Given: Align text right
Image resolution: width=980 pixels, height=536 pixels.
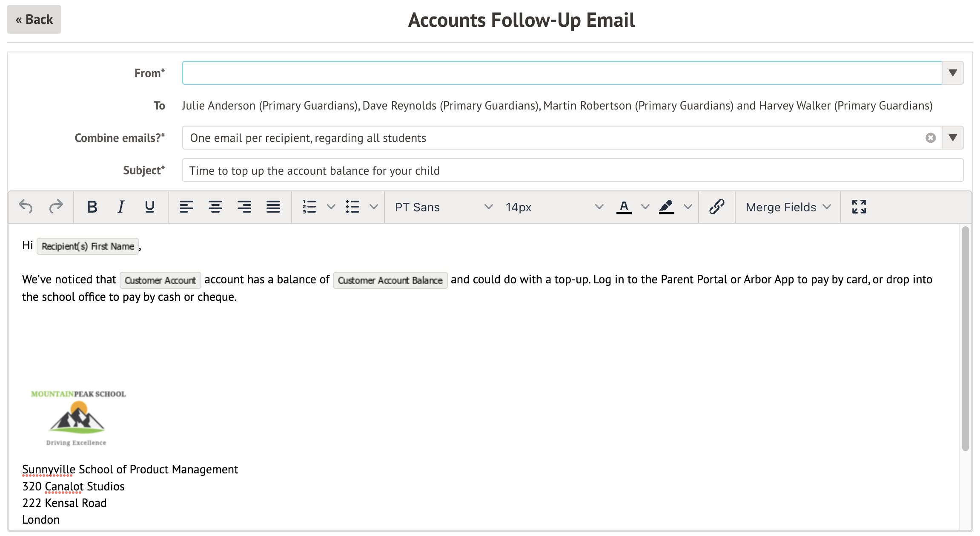Looking at the screenshot, I should click(244, 207).
